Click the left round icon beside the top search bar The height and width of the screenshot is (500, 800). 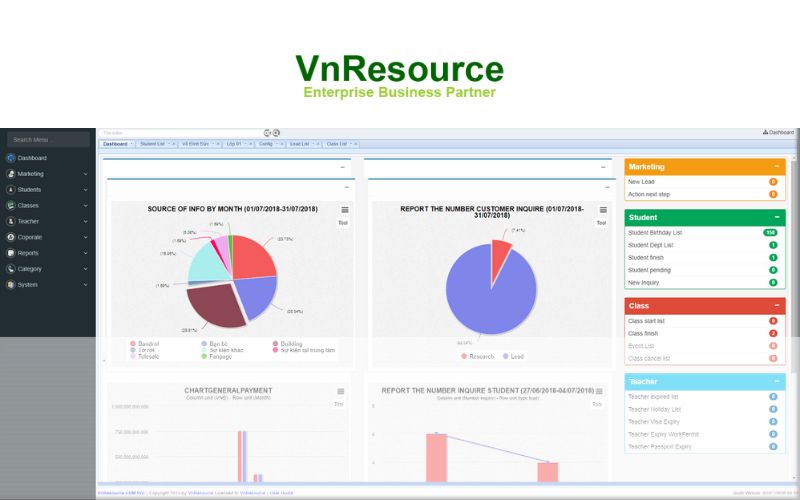(x=267, y=133)
